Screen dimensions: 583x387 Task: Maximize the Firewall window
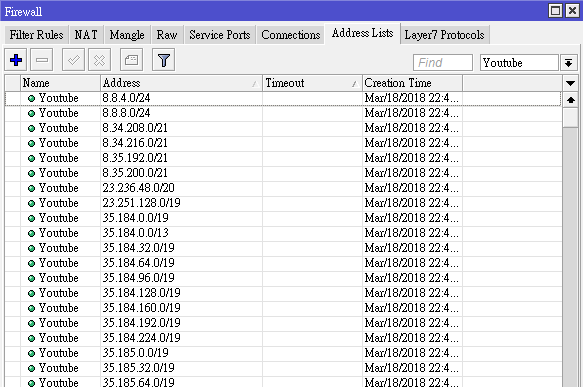(555, 10)
